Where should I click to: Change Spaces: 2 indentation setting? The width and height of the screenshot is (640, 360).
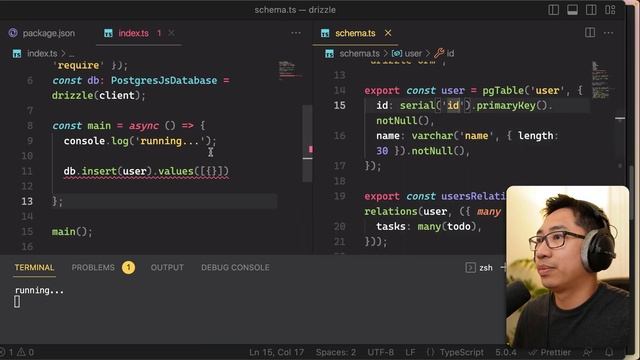pyautogui.click(x=336, y=352)
